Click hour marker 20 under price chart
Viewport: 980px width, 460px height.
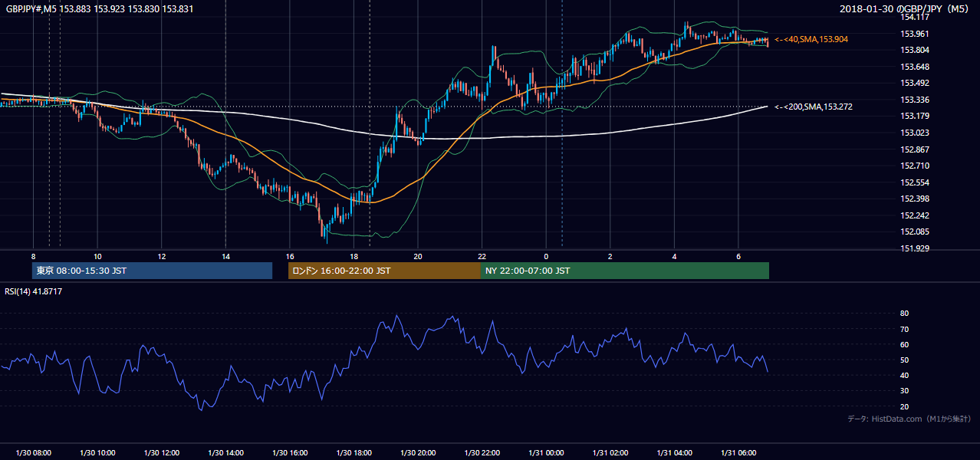(417, 256)
